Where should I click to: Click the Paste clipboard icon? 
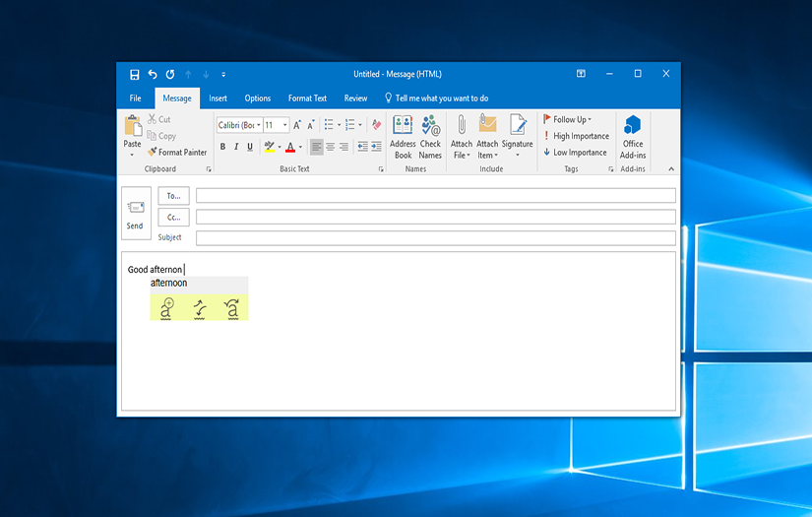click(x=133, y=126)
